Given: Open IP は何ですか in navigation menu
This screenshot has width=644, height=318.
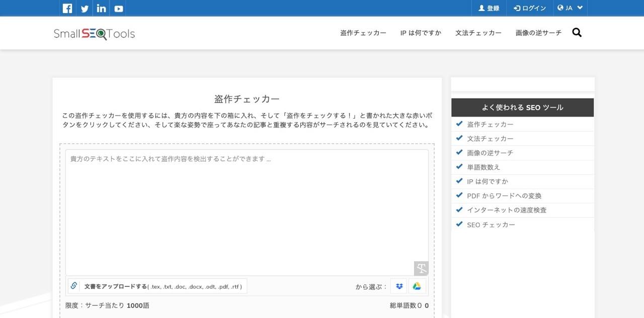Looking at the screenshot, I should tap(421, 33).
